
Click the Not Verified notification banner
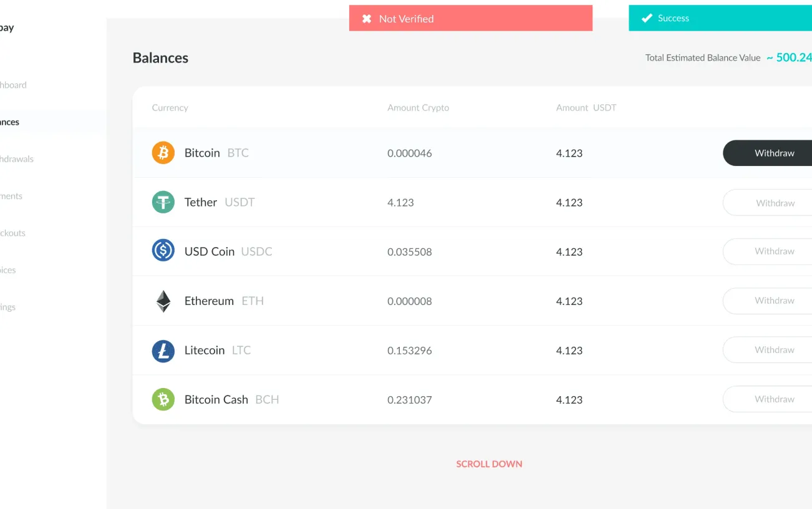click(x=471, y=18)
